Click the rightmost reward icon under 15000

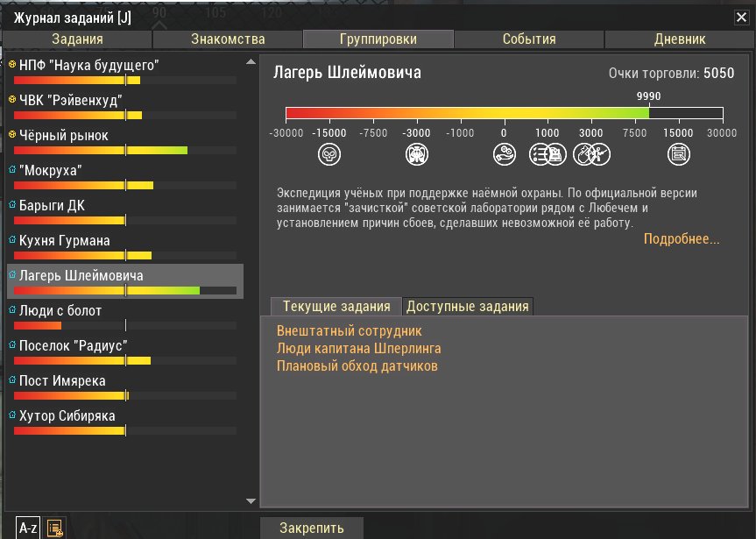(678, 155)
